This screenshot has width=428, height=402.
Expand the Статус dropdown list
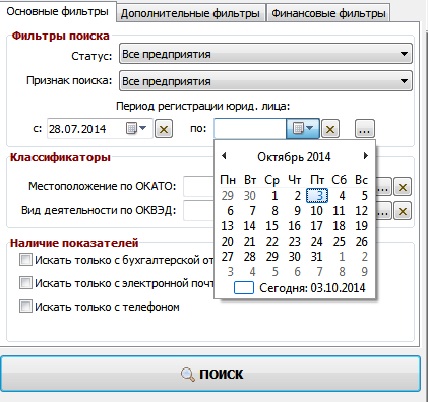pos(404,54)
